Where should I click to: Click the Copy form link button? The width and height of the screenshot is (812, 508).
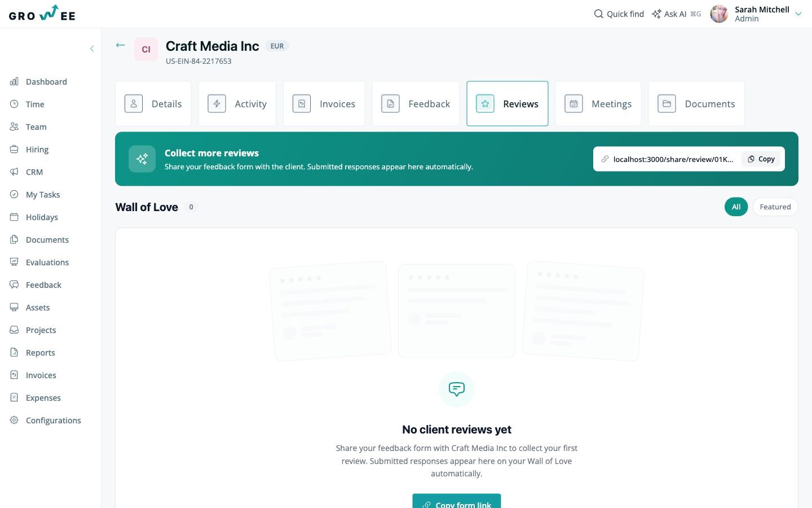tap(457, 502)
